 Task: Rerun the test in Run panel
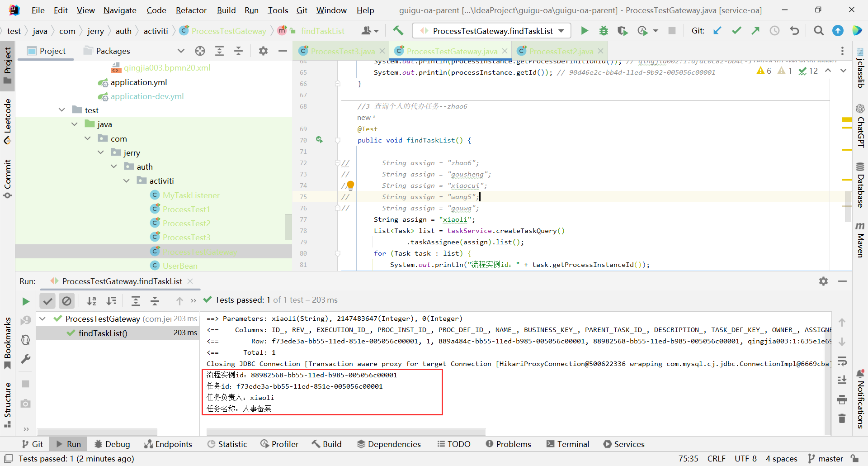point(26,301)
